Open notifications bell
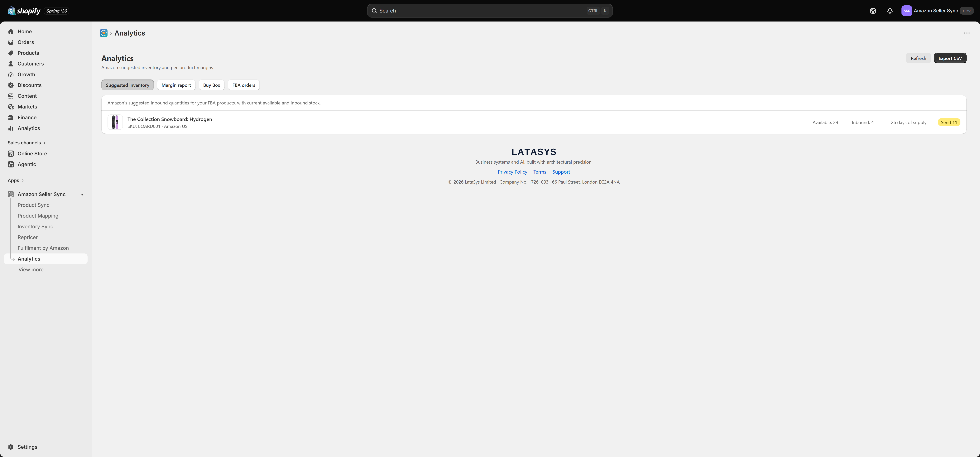 (890, 11)
